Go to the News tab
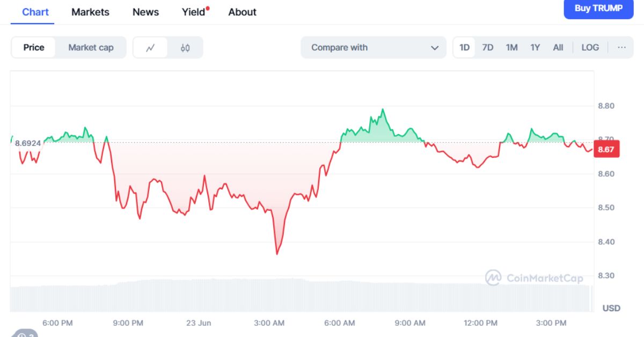This screenshot has height=337, width=644. [x=145, y=12]
